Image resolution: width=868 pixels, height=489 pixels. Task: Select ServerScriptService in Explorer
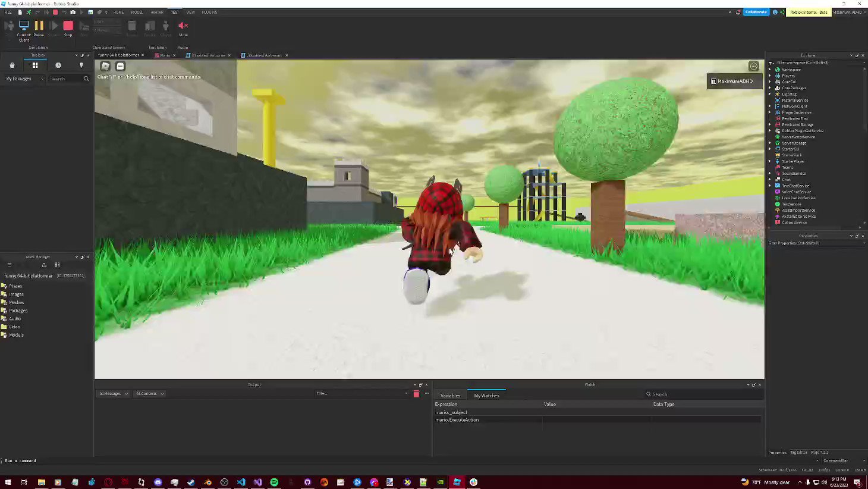point(798,137)
